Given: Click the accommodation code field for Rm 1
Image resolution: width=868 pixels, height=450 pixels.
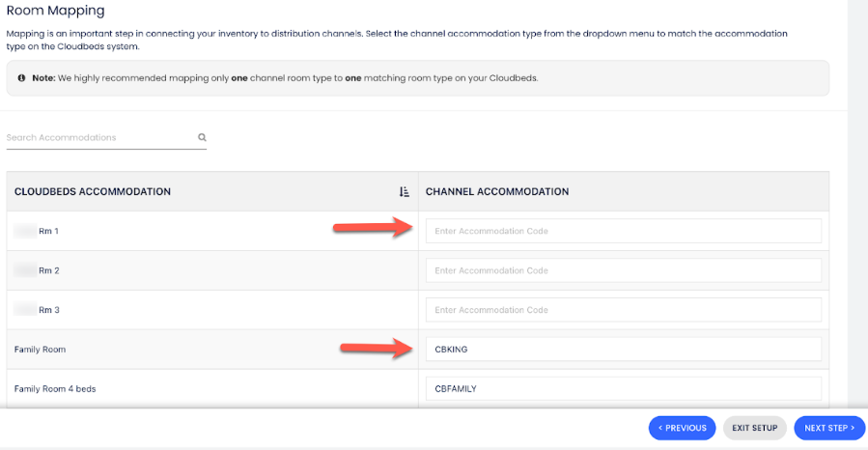Looking at the screenshot, I should pyautogui.click(x=623, y=232).
